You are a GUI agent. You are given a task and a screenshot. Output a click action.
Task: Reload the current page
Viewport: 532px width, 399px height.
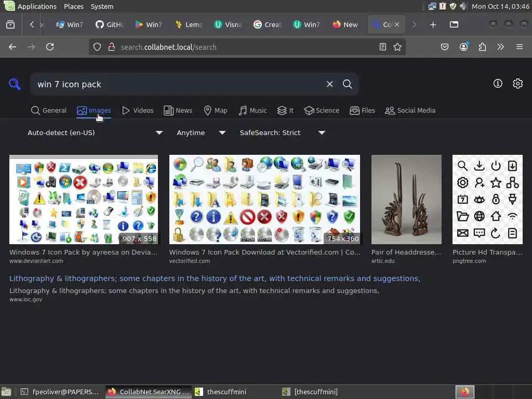tap(50, 47)
